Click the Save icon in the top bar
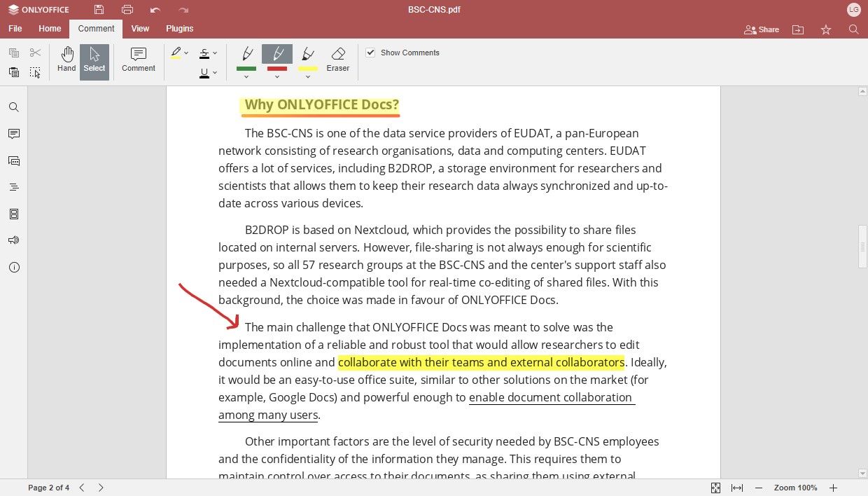 (98, 9)
